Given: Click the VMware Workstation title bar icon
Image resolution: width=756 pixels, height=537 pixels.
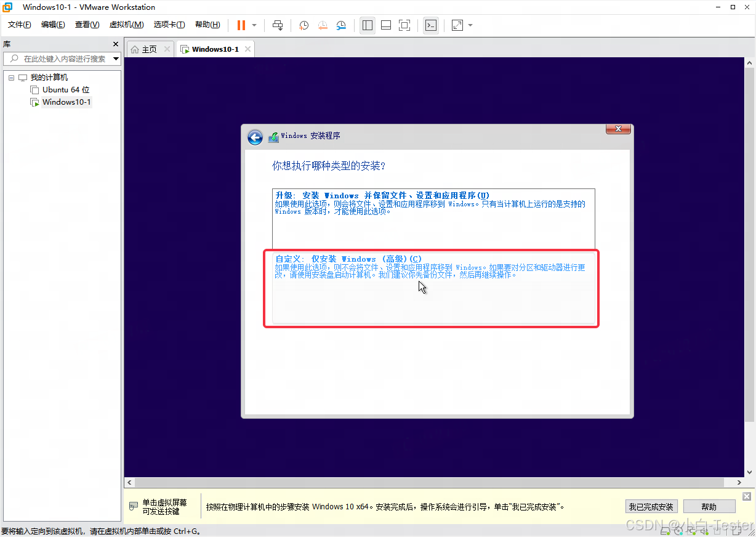Looking at the screenshot, I should 7,7.
